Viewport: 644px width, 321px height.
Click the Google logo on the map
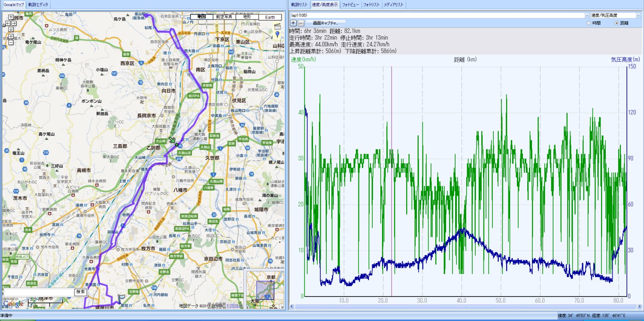pyautogui.click(x=13, y=304)
